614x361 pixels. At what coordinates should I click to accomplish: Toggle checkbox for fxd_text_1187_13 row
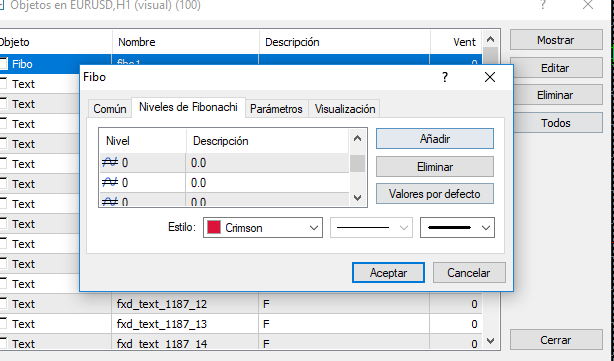pyautogui.click(x=3, y=323)
